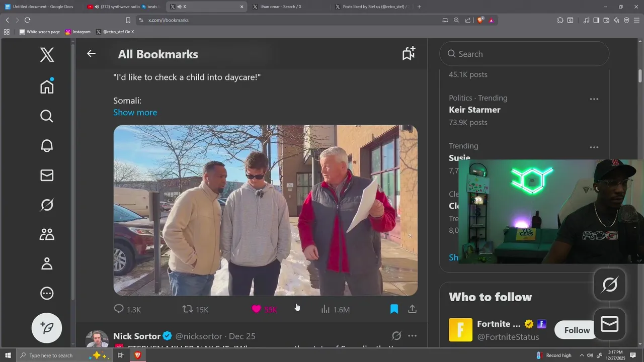The width and height of the screenshot is (644, 362).
Task: Open the apps grid in bookmarks bar
Action: (7, 32)
